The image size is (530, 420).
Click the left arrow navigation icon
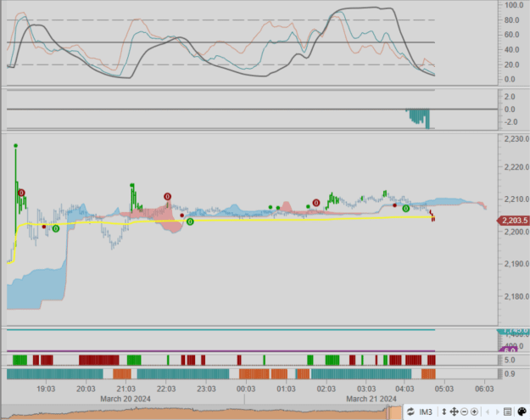click(x=488, y=412)
